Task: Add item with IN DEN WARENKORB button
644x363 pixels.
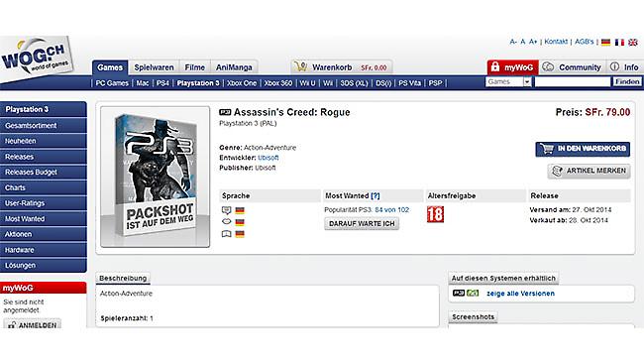Action: point(583,149)
